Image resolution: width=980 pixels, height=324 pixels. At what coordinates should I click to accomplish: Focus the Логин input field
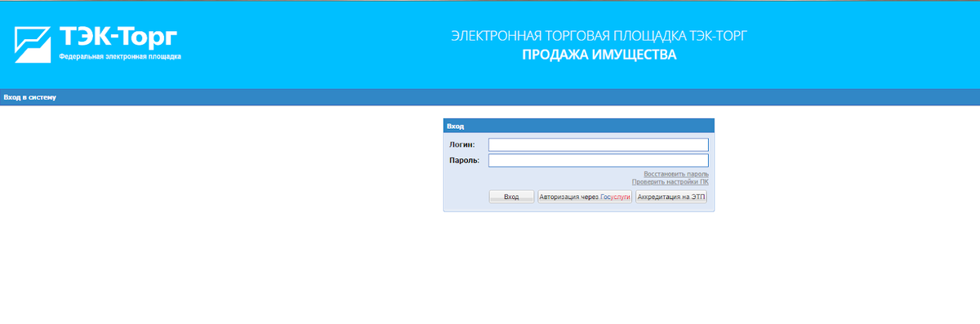[598, 144]
